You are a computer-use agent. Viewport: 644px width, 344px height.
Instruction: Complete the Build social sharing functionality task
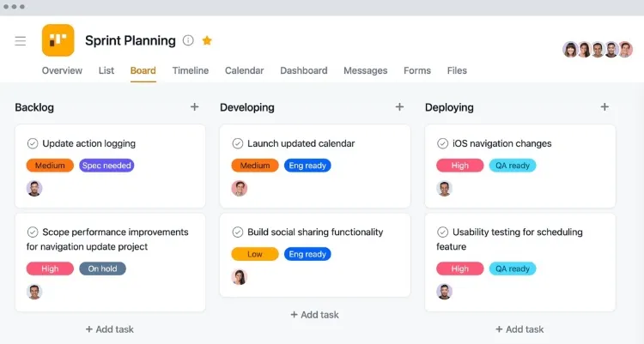click(x=237, y=232)
